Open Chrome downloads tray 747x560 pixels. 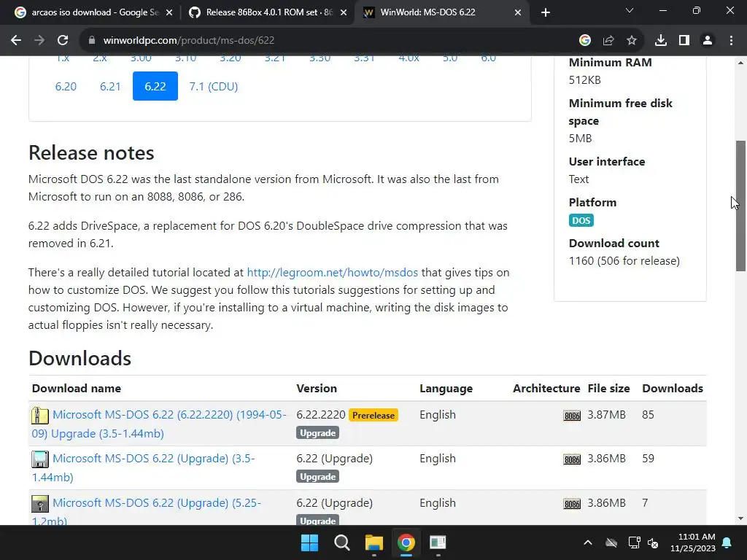(661, 41)
